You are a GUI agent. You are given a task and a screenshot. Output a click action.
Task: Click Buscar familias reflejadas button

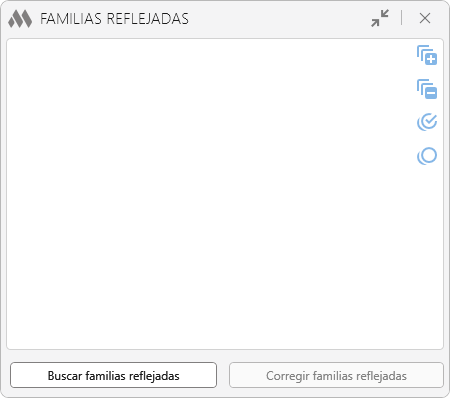113,375
